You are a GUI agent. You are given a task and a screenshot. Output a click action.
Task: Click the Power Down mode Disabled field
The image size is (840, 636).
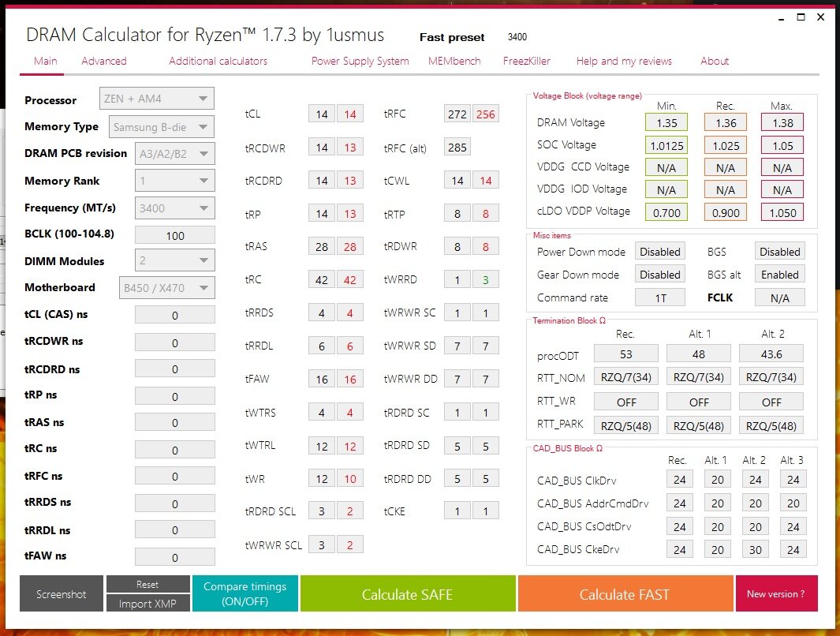pyautogui.click(x=660, y=252)
